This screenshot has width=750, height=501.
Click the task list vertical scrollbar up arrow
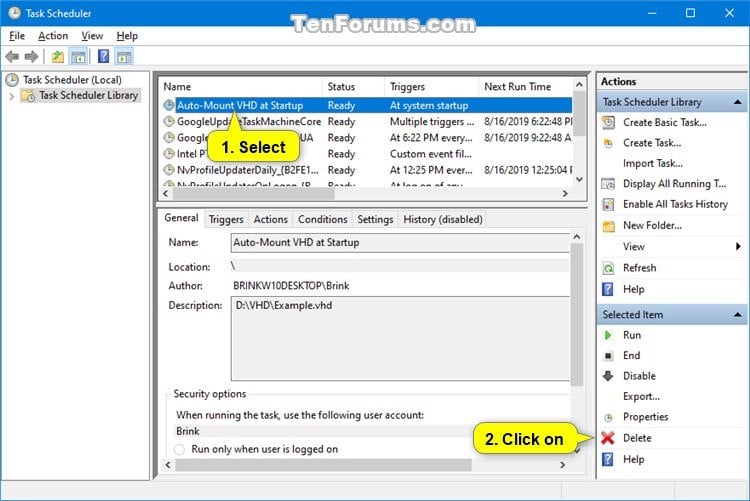pos(579,85)
